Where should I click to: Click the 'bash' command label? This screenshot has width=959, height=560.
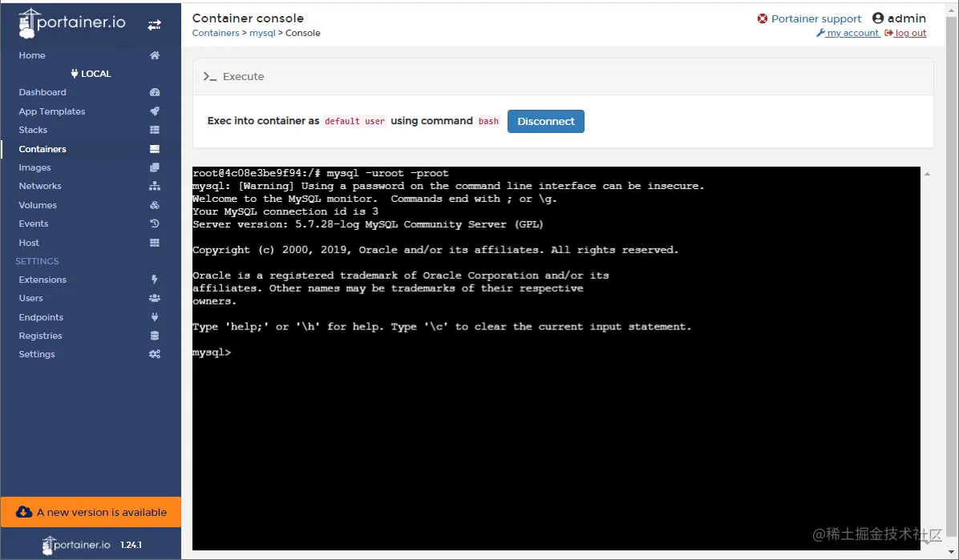click(488, 121)
